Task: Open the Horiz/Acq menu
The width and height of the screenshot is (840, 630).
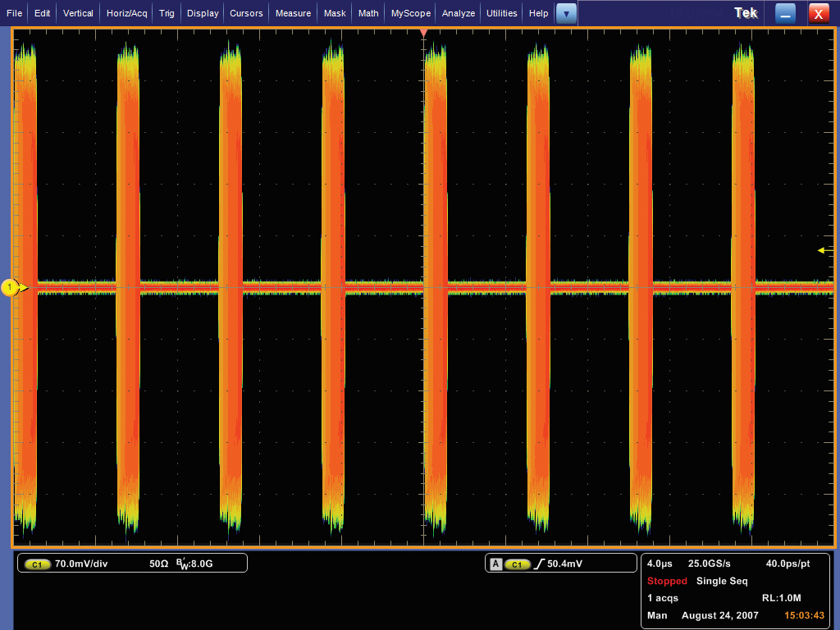Action: pyautogui.click(x=127, y=13)
